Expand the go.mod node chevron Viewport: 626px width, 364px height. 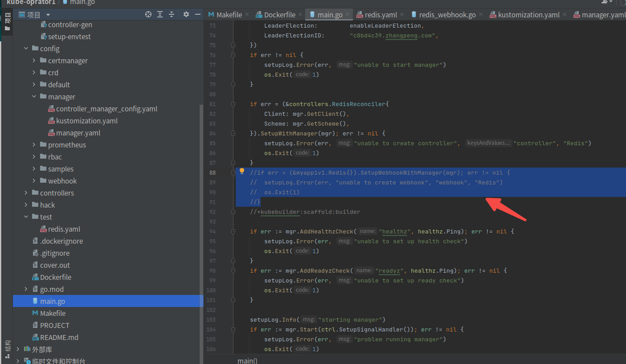tap(26, 289)
